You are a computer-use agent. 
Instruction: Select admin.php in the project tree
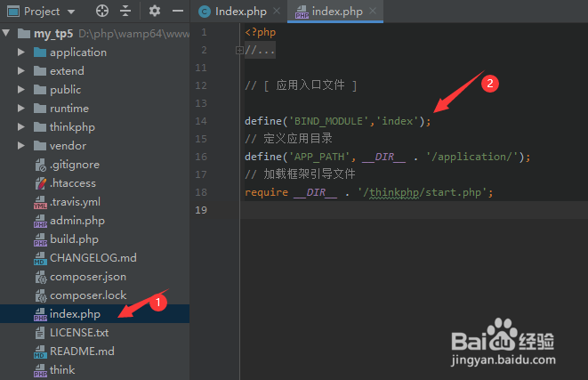click(77, 221)
